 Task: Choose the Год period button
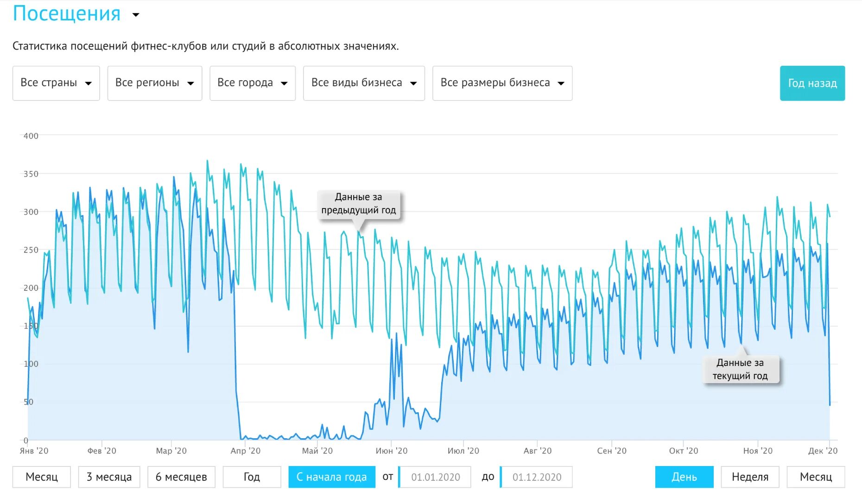point(252,477)
